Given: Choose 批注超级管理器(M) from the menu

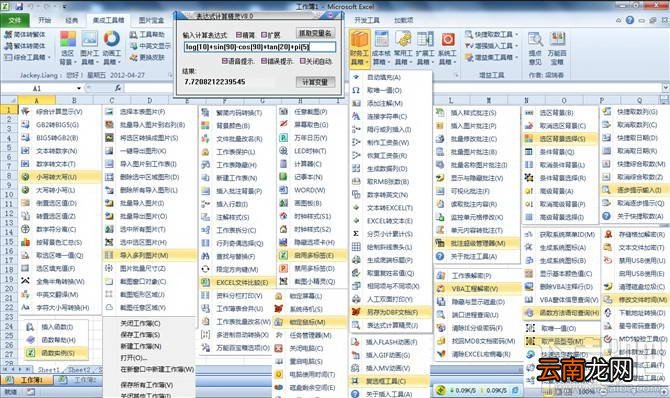Looking at the screenshot, I should tap(476, 243).
